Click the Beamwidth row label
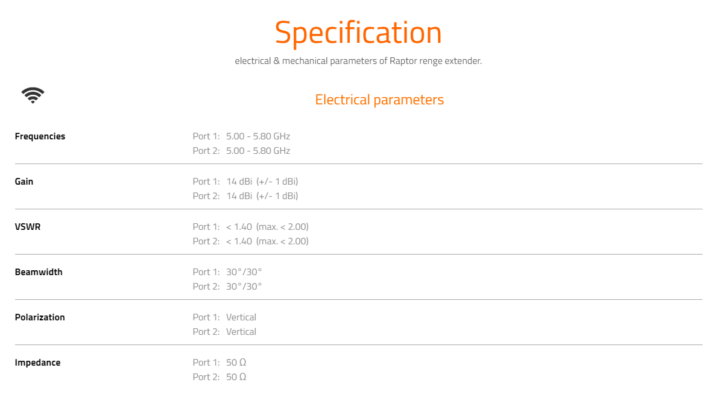Viewport: 714px width, 400px height. (x=39, y=272)
